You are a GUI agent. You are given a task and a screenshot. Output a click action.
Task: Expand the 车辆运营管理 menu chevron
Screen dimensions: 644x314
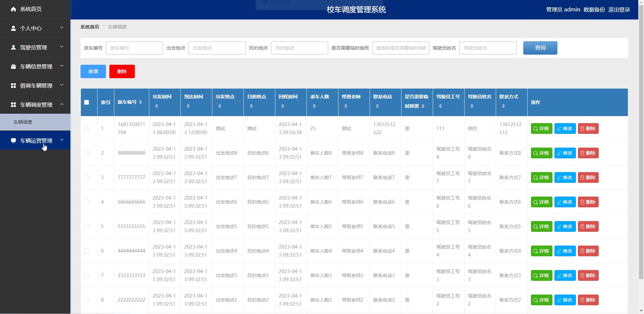62,140
